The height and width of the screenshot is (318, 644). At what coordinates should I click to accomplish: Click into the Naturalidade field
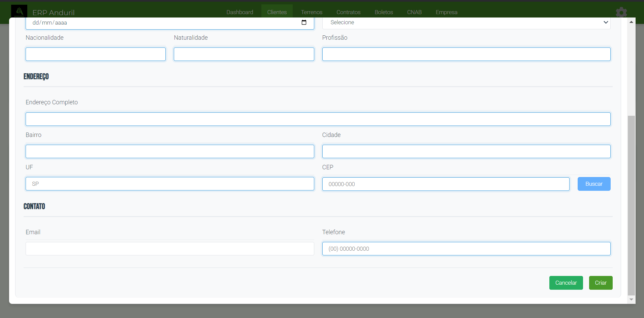(x=244, y=54)
